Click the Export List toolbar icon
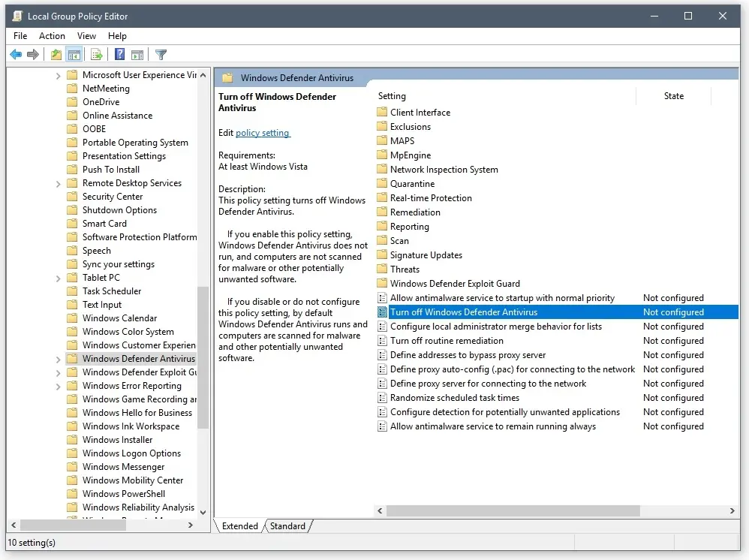Viewport: 749px width, 560px height. coord(97,55)
